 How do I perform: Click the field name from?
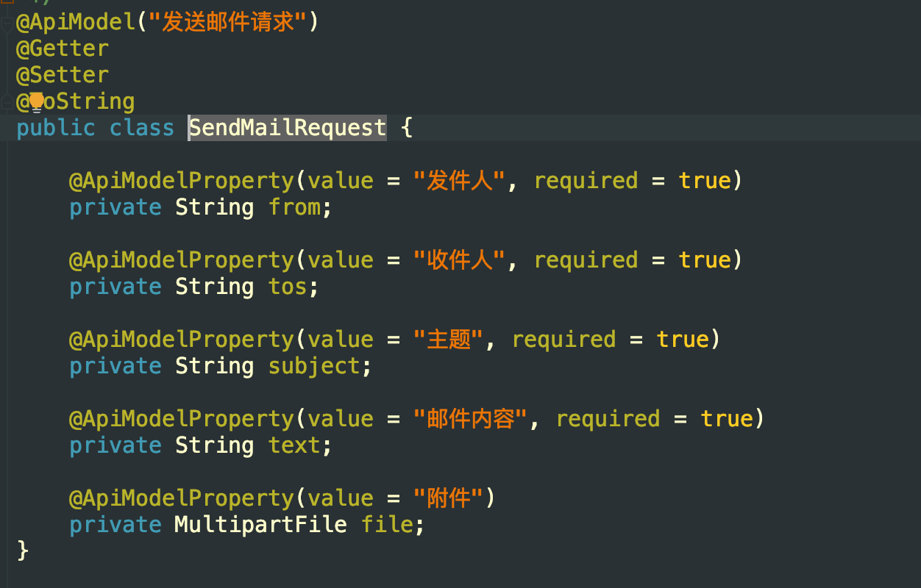pos(294,207)
